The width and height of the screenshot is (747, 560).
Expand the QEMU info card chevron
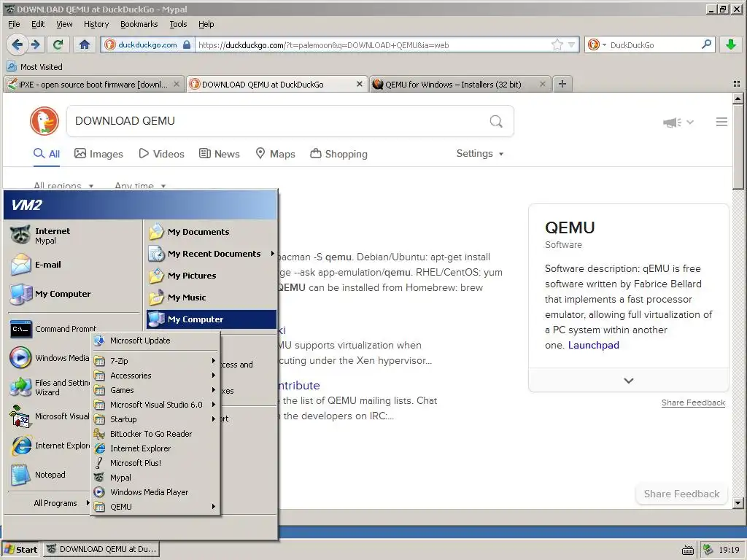point(628,381)
